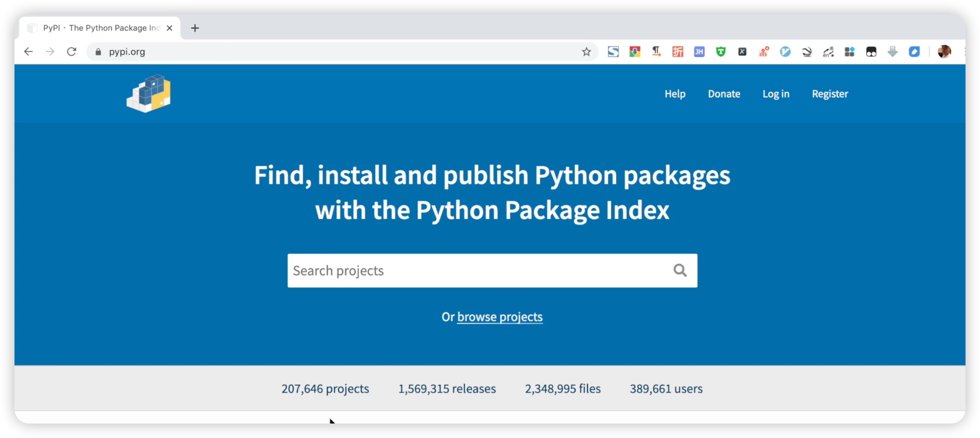The width and height of the screenshot is (980, 438).
Task: Reload the pypi.org page
Action: pyautogui.click(x=72, y=52)
